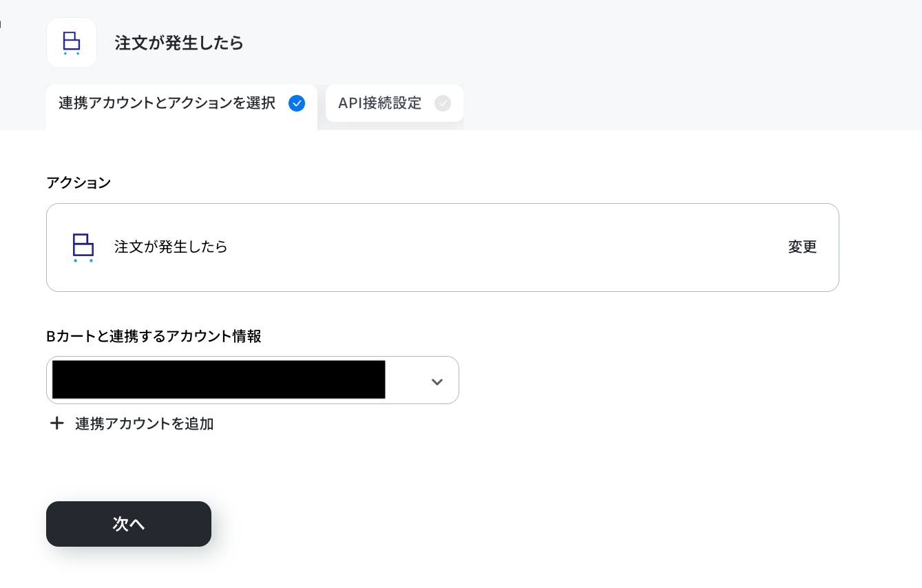Image resolution: width=922 pixels, height=588 pixels.
Task: Click the 連携アカウントとアクションを選択 label text
Action: pyautogui.click(x=167, y=103)
